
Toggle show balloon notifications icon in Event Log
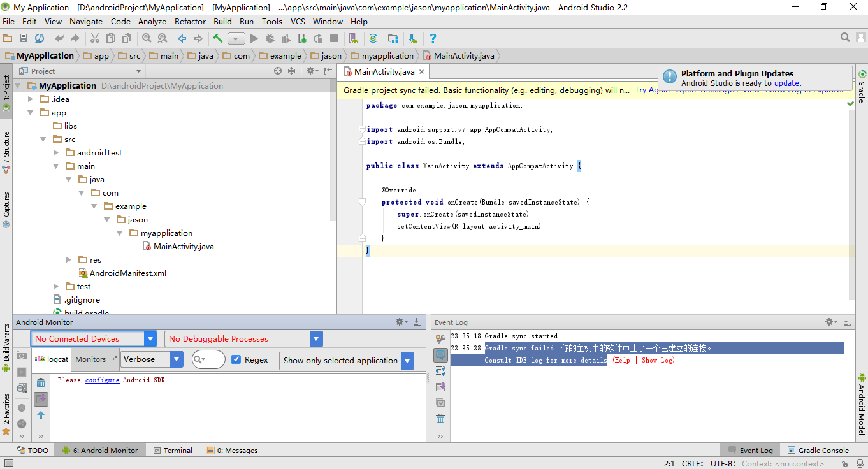tap(440, 355)
